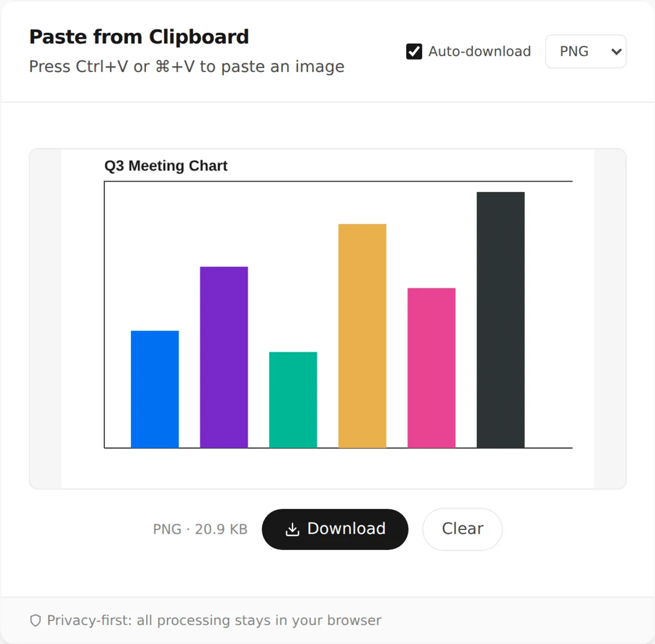Click the Download button
The image size is (655, 644).
click(335, 529)
